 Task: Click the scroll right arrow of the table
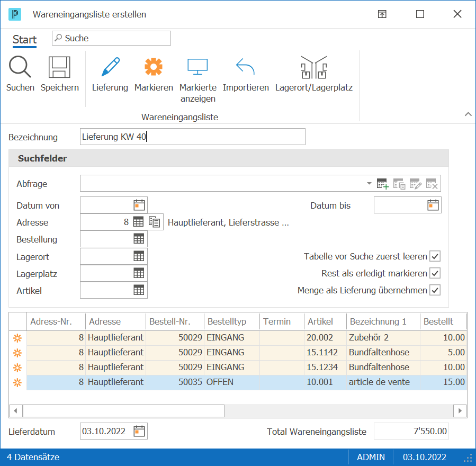460,411
